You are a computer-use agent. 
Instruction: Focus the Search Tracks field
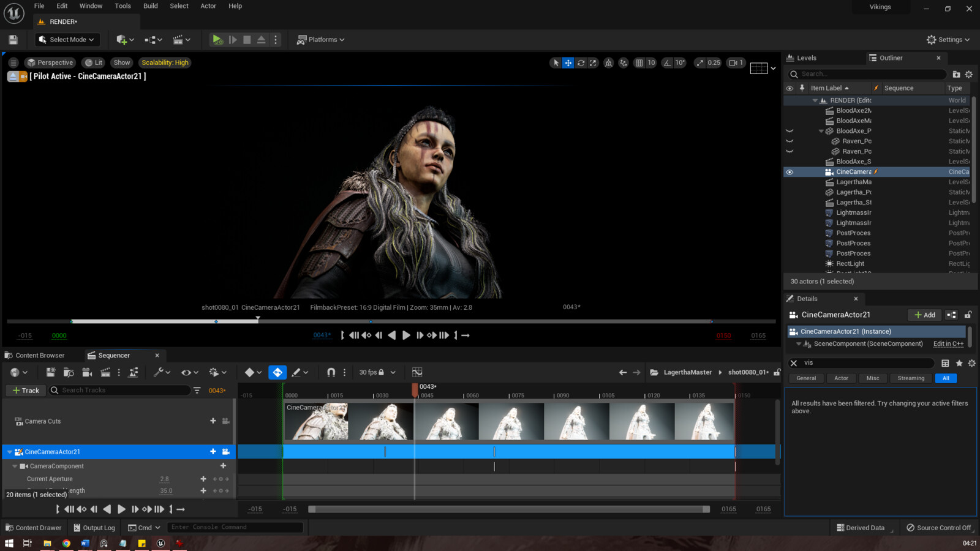[119, 390]
